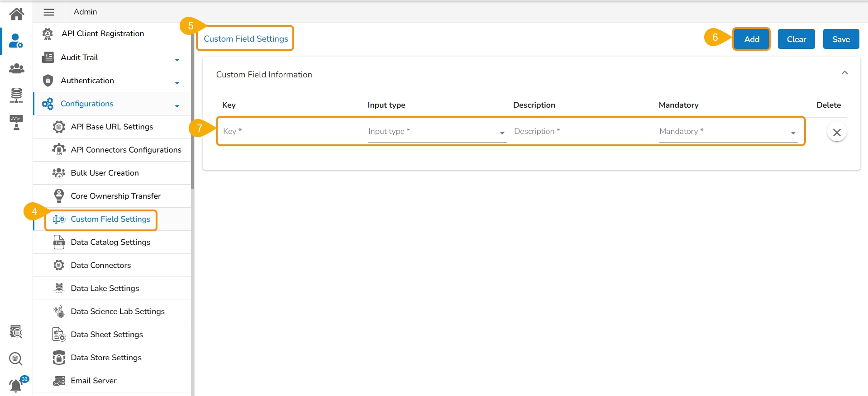
Task: Click the Core Ownership Transfer icon
Action: coord(59,196)
